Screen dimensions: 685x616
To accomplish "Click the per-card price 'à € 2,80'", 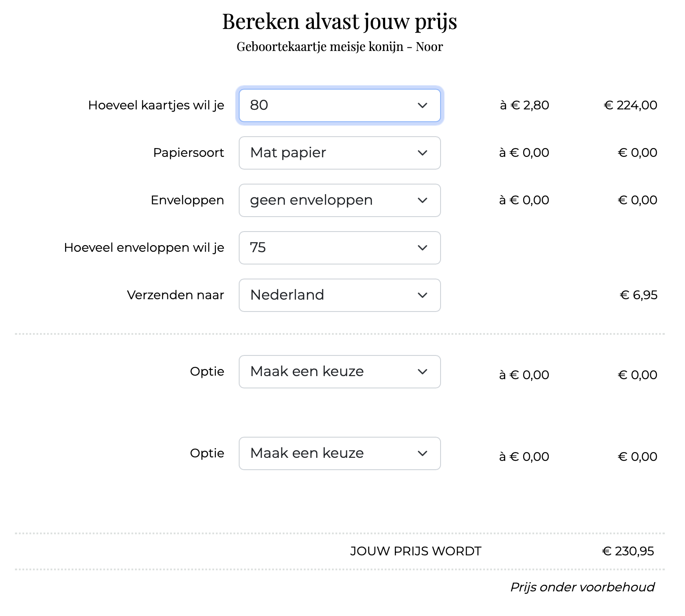I will pos(525,105).
